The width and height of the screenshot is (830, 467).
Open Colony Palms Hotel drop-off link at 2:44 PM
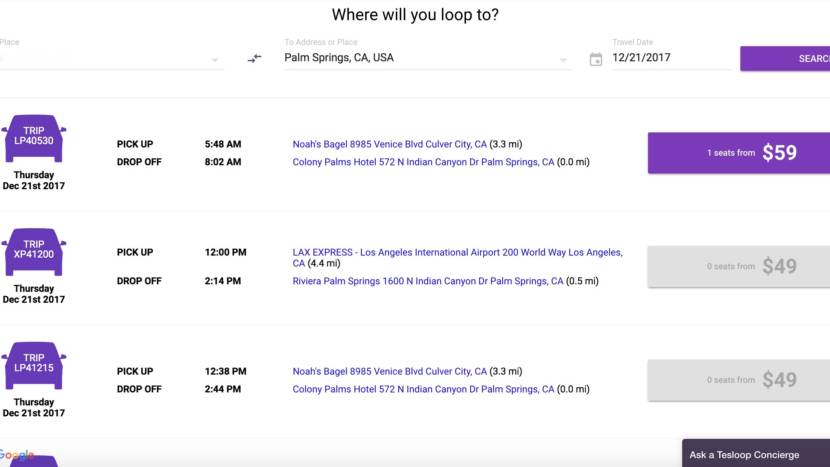click(422, 389)
